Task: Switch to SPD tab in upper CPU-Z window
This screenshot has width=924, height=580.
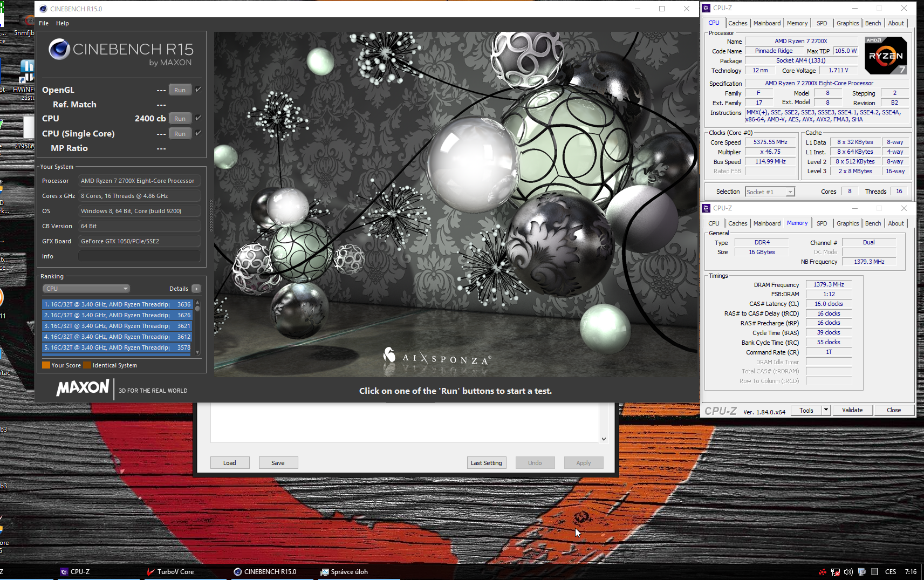Action: [822, 23]
